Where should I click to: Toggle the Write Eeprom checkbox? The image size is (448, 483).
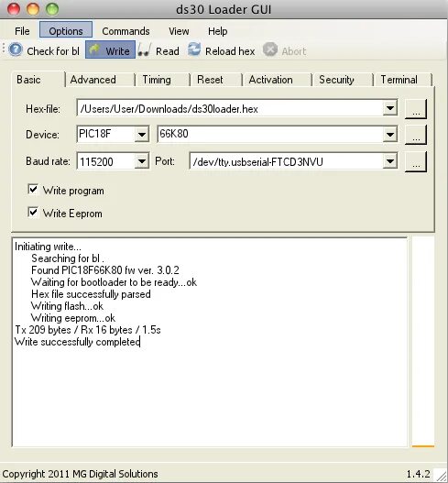tap(33, 213)
